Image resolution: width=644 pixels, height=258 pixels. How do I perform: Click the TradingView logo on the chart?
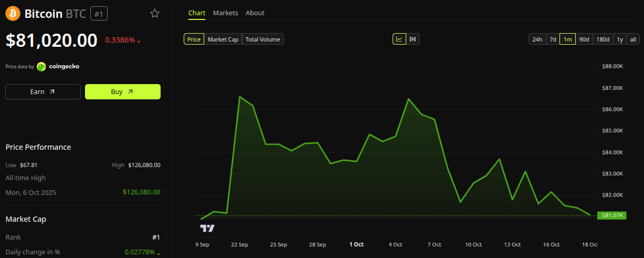pyautogui.click(x=207, y=228)
